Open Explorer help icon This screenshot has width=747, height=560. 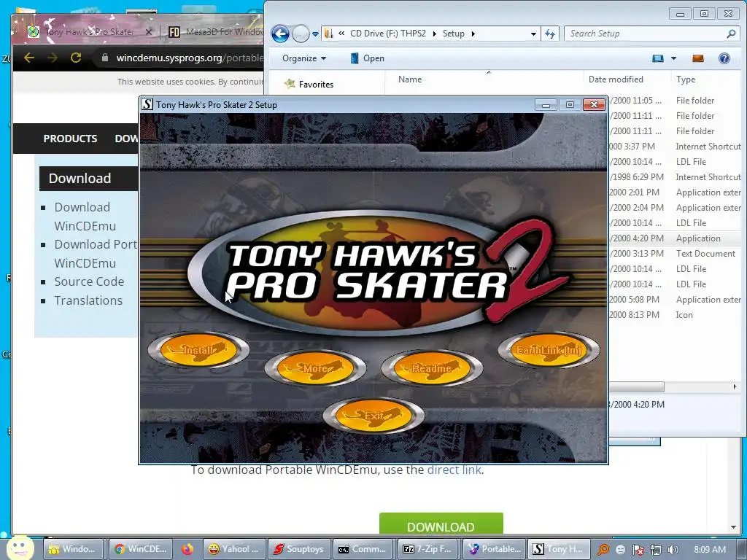(724, 58)
